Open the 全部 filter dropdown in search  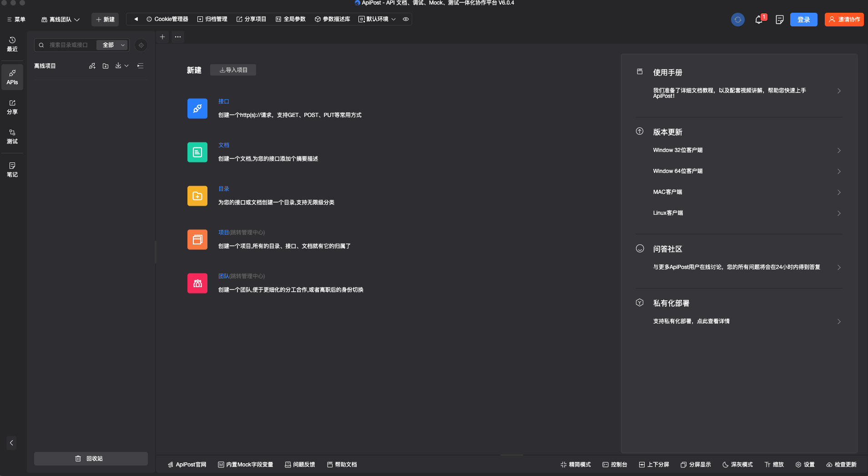(x=113, y=45)
